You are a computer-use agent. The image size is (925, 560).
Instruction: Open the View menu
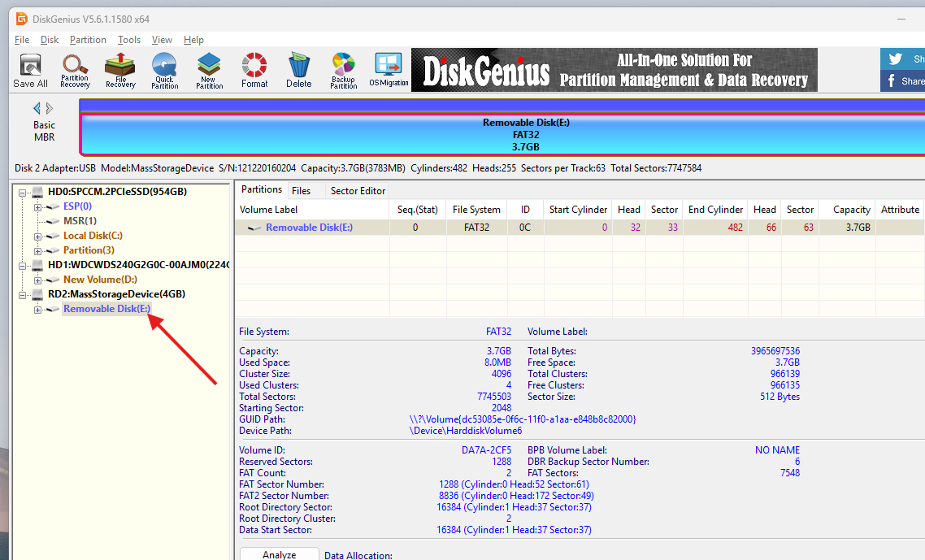(162, 40)
